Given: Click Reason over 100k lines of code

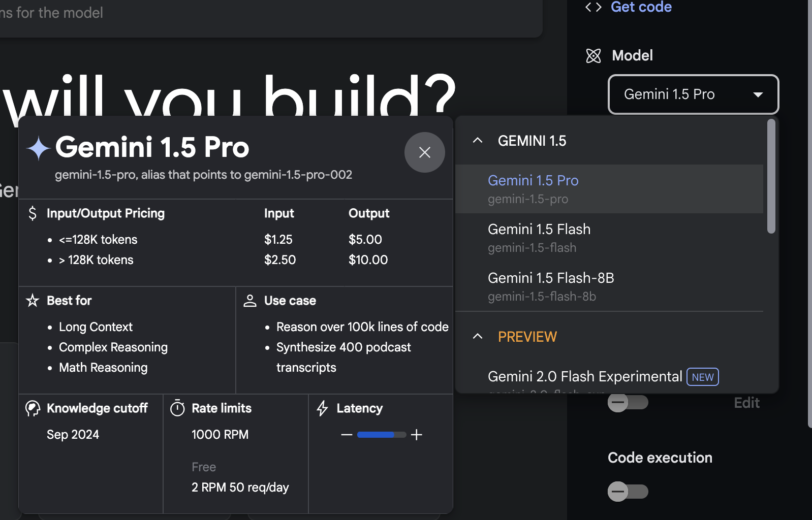Looking at the screenshot, I should [362, 327].
